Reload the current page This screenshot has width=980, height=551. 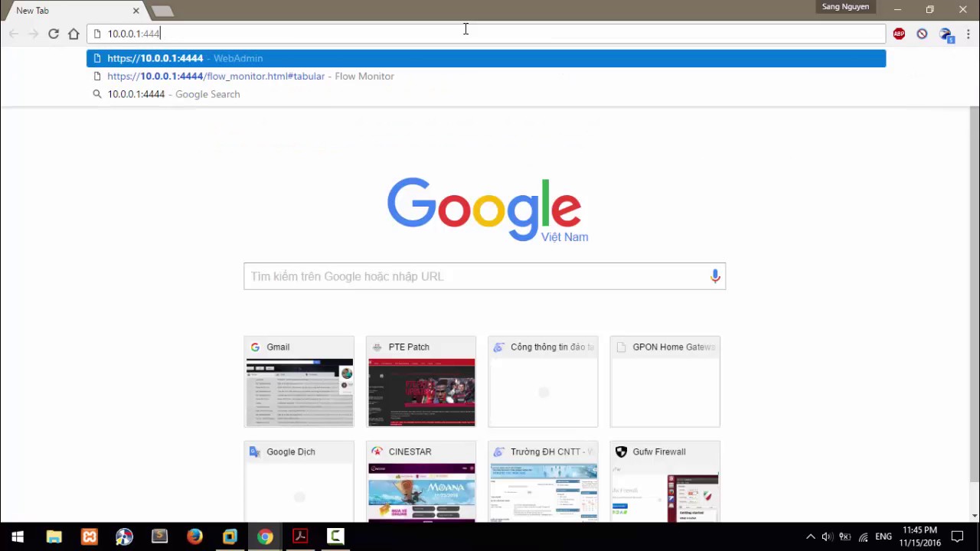[x=54, y=34]
